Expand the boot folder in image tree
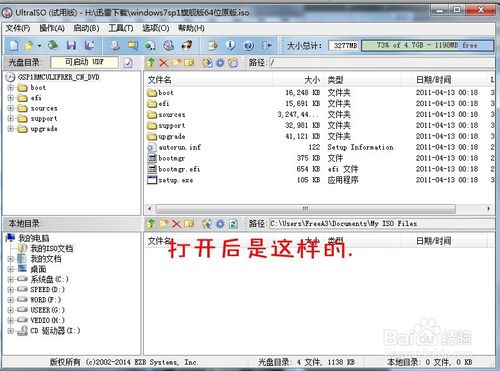Viewport: 500px width, 371px height. pyautogui.click(x=11, y=88)
